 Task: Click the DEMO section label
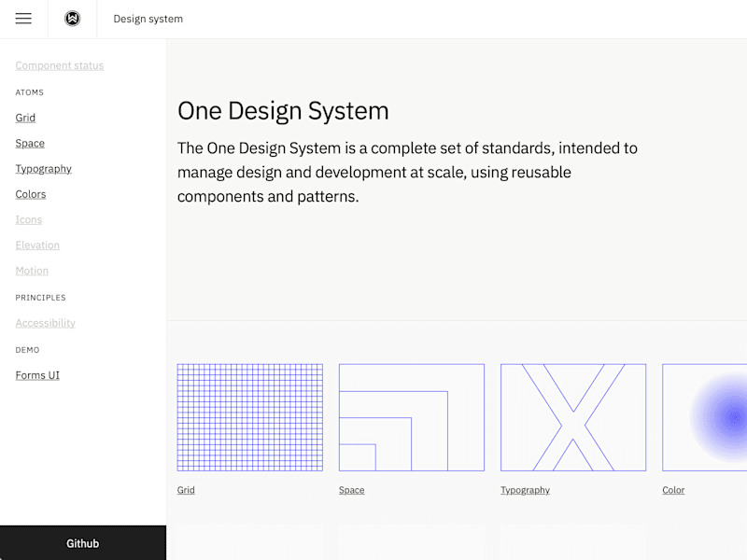pos(27,350)
